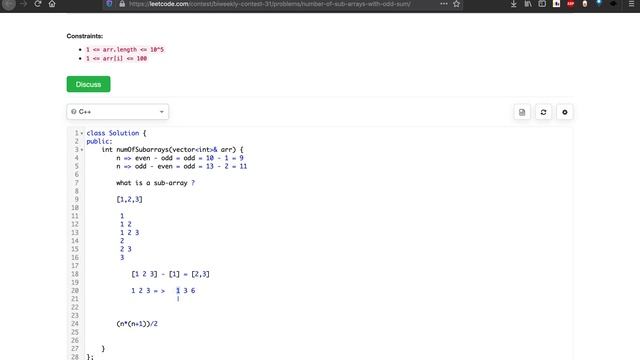The height and width of the screenshot is (360, 640).
Task: Reset code with the refresh arrows icon
Action: 543,112
